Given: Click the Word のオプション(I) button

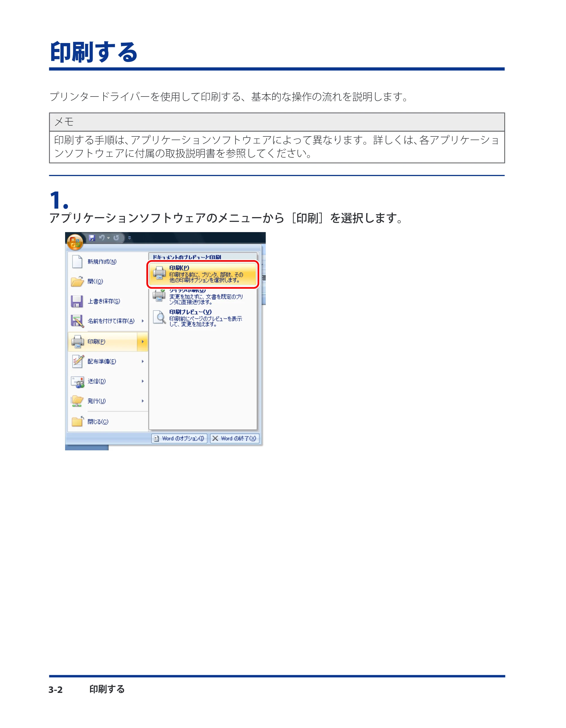Looking at the screenshot, I should 179,438.
